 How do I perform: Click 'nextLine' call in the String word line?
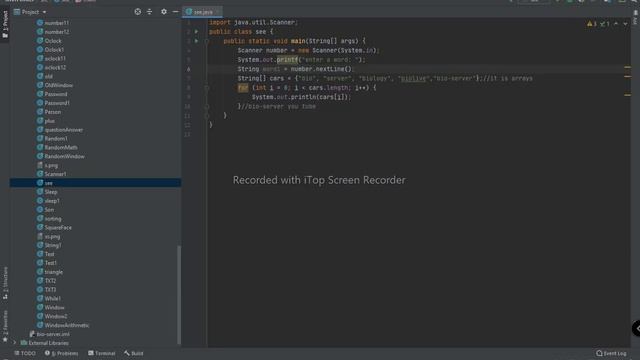click(330, 69)
